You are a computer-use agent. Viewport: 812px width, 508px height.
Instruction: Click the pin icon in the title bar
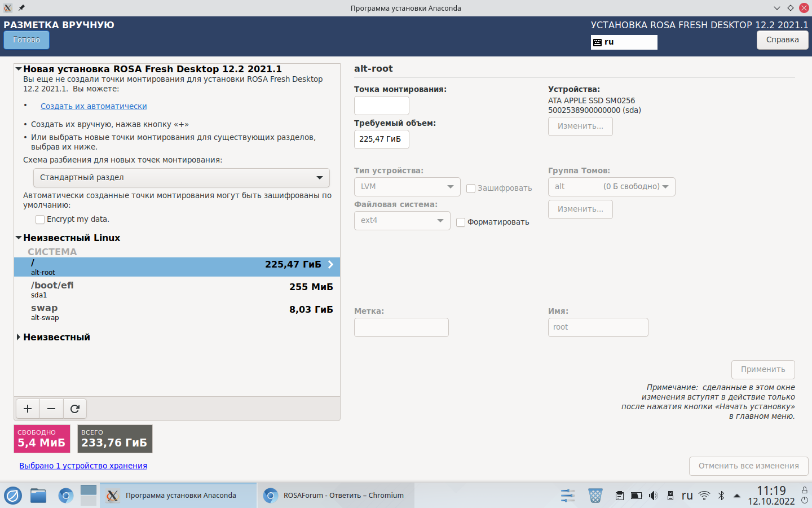21,8
